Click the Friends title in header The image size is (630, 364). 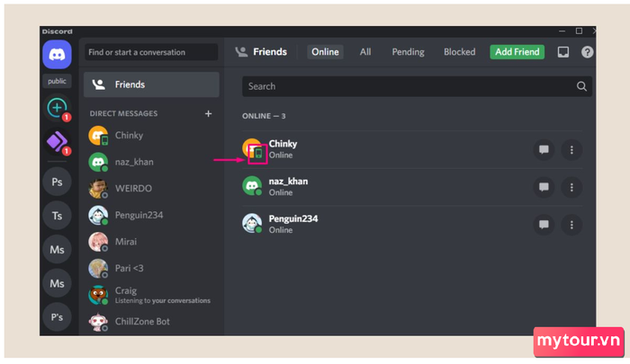click(x=270, y=52)
